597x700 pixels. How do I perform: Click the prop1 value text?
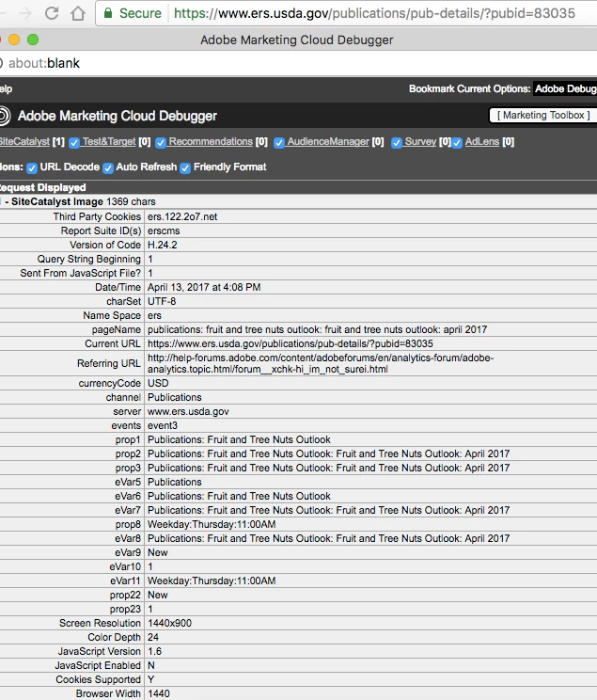coord(239,439)
